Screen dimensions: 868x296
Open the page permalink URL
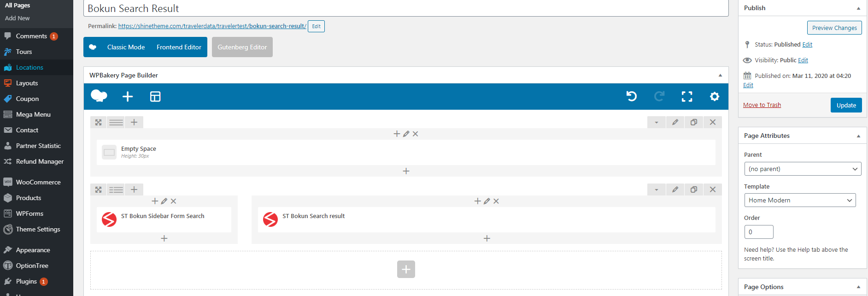click(x=212, y=26)
